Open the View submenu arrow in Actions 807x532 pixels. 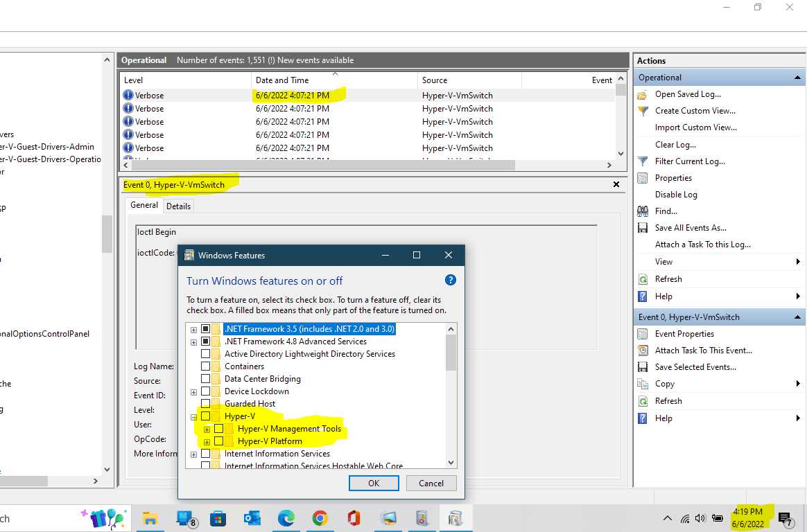pyautogui.click(x=798, y=262)
